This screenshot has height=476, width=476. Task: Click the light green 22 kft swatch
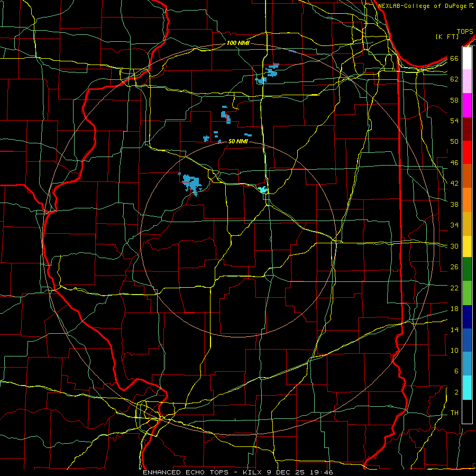[467, 293]
